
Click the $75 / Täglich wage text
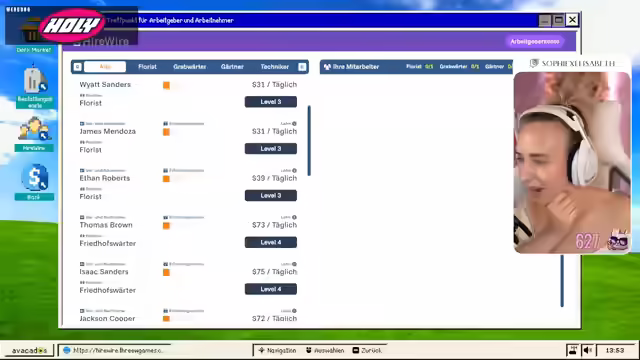tap(274, 272)
